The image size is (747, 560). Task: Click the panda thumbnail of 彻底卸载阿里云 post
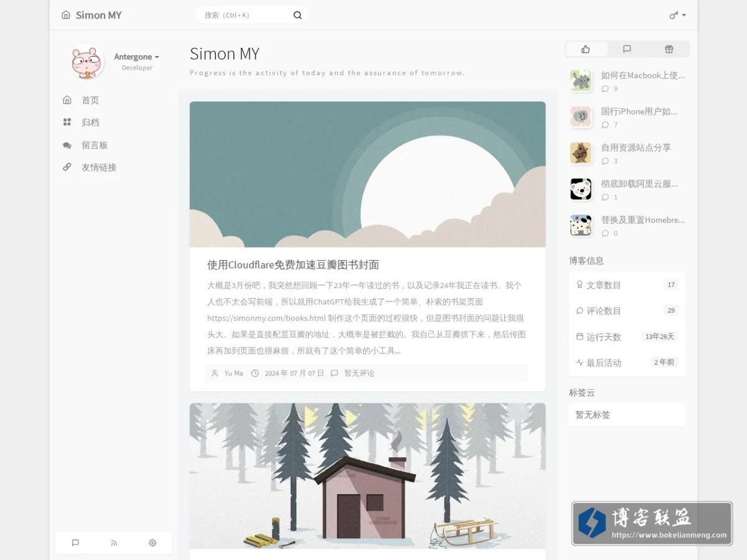(x=581, y=189)
